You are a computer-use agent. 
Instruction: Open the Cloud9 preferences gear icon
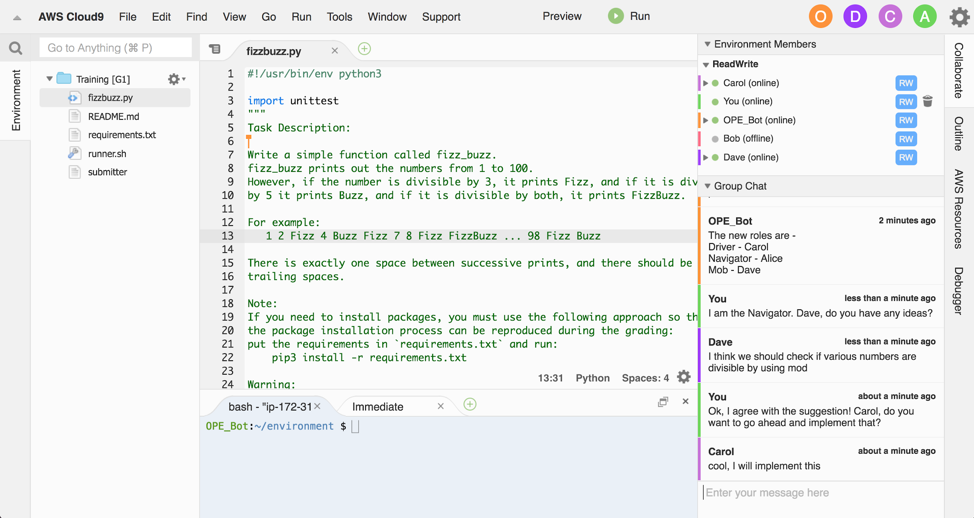click(959, 17)
